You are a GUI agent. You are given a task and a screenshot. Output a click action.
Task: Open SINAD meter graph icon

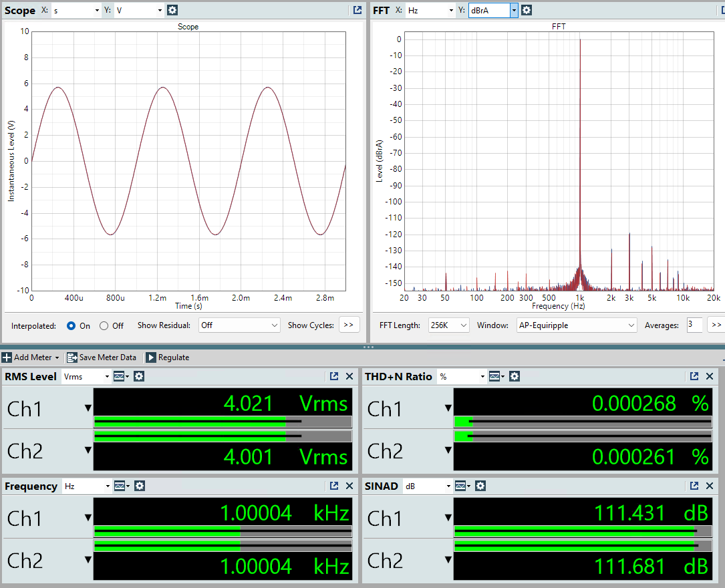tap(460, 486)
